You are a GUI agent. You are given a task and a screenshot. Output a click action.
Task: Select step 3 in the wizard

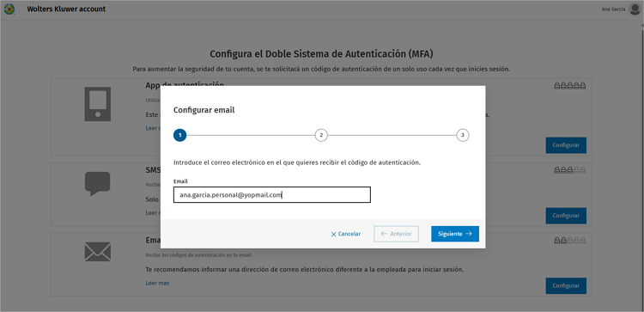(x=463, y=135)
